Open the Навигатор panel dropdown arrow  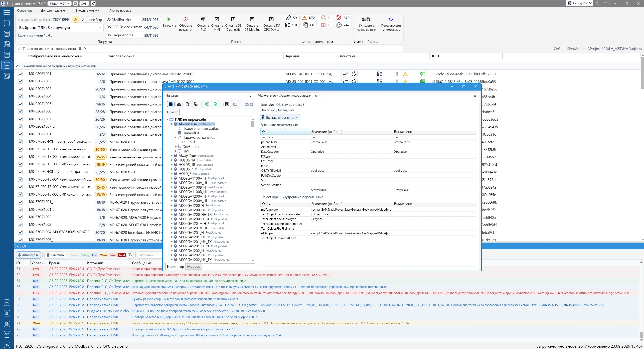(250, 96)
